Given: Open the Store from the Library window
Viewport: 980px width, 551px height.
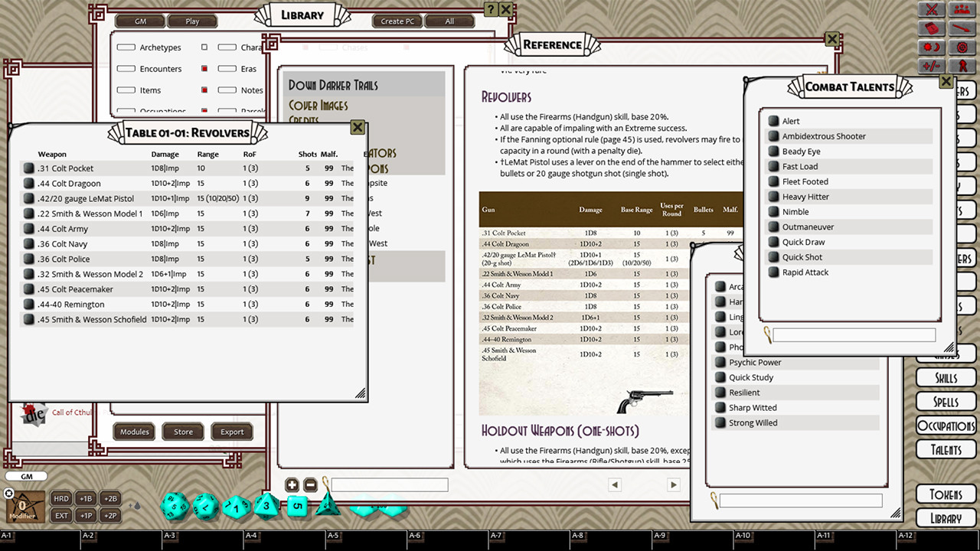Looking at the screenshot, I should [x=182, y=432].
